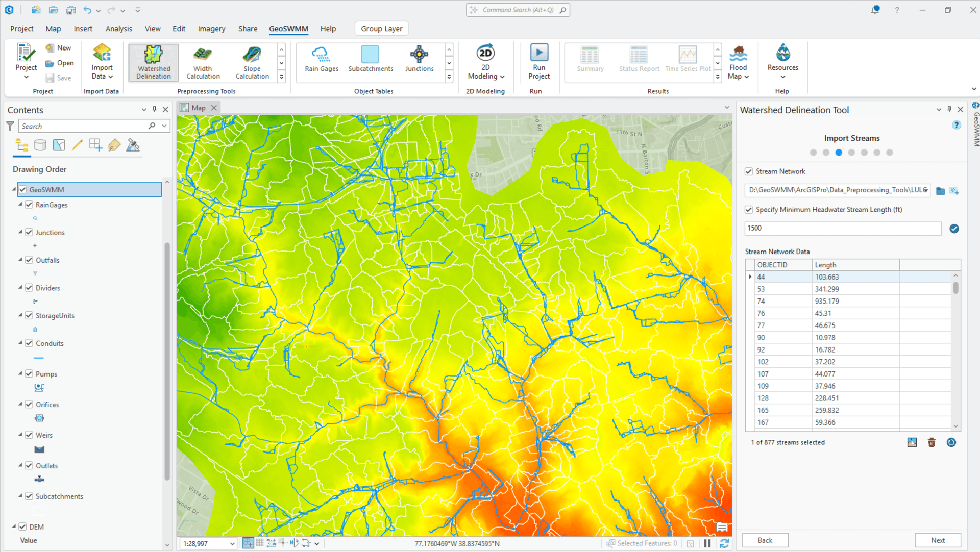The width and height of the screenshot is (980, 552).
Task: Click the Next button
Action: click(938, 540)
